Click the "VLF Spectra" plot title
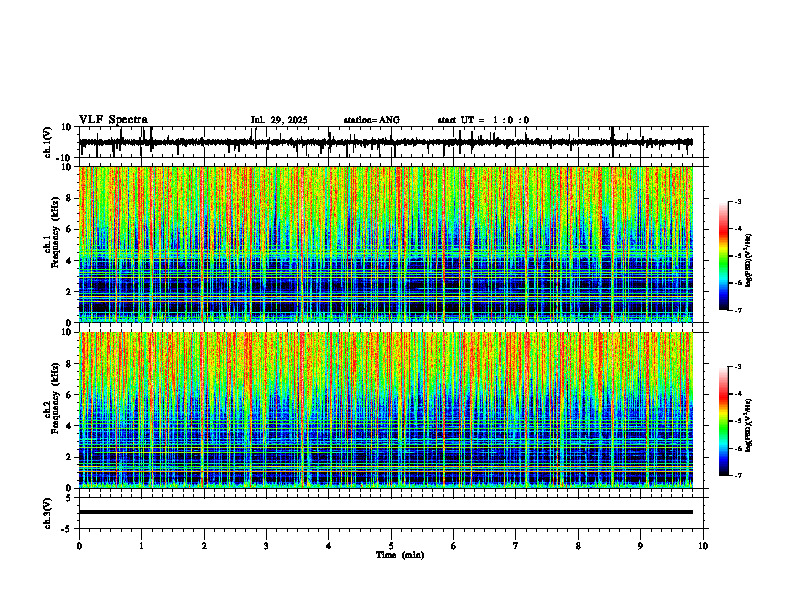This screenshot has width=792, height=612. click(113, 120)
